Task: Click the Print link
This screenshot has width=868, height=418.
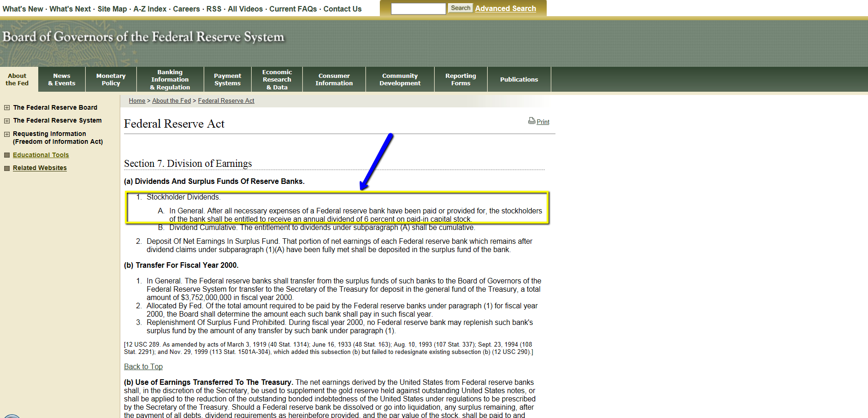Action: click(543, 122)
